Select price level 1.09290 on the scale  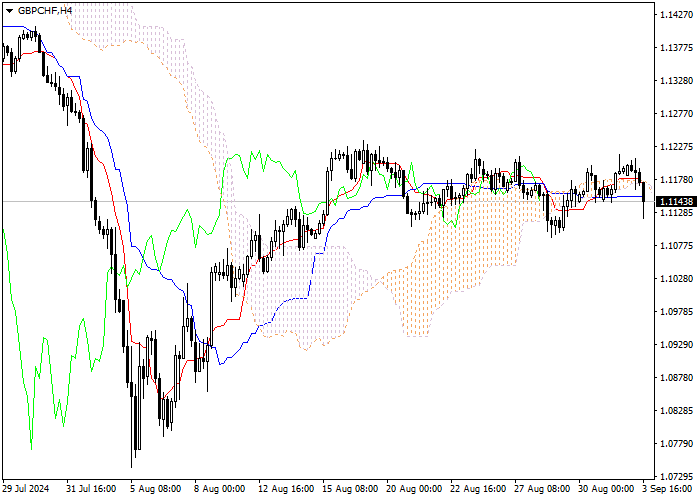(x=676, y=345)
